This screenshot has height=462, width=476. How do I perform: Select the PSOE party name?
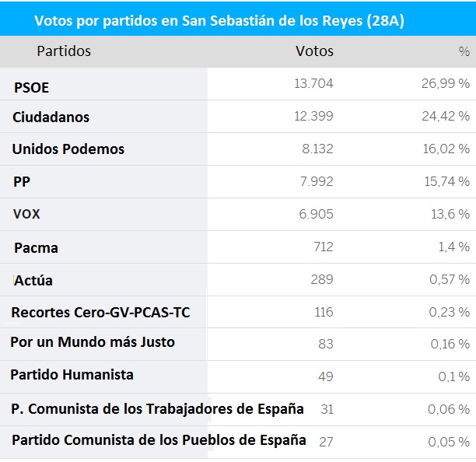[x=31, y=88]
